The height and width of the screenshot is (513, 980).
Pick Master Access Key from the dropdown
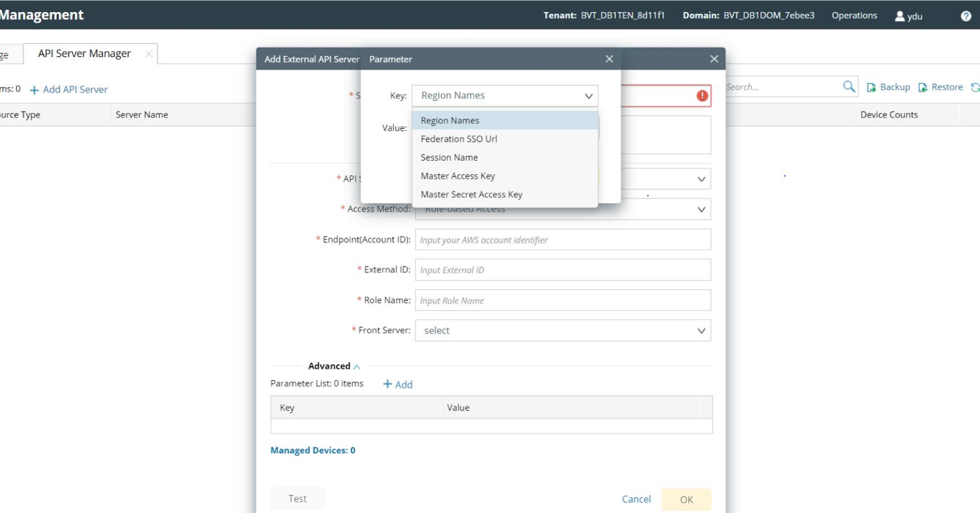click(x=458, y=176)
